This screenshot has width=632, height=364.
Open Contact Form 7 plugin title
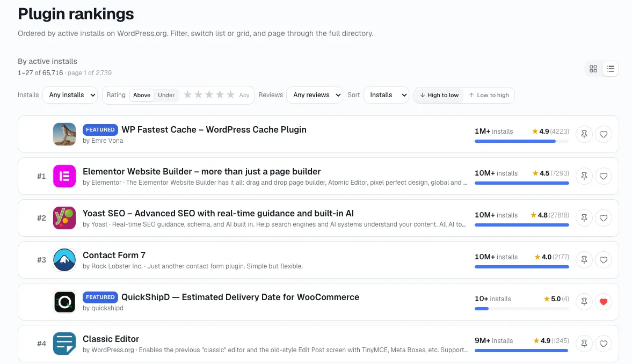(x=114, y=256)
